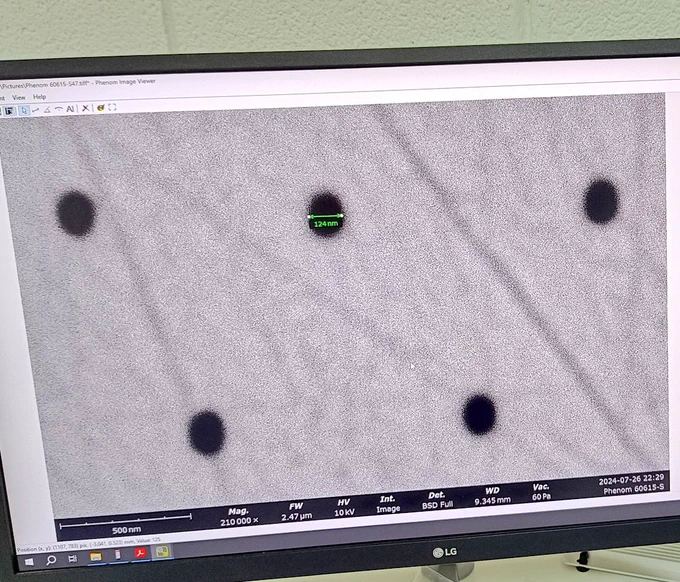Screen dimensions: 680x582
Task: Pick the arc measurement tool
Action: (59, 109)
